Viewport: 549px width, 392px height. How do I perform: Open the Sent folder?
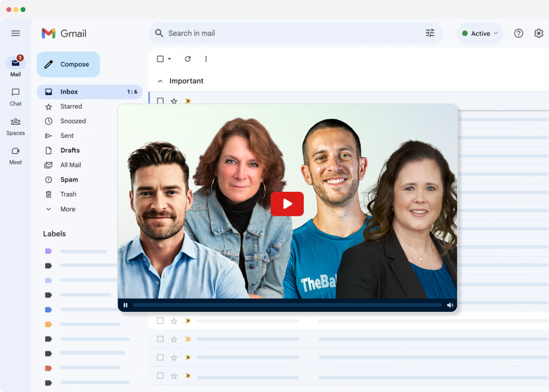tap(67, 136)
